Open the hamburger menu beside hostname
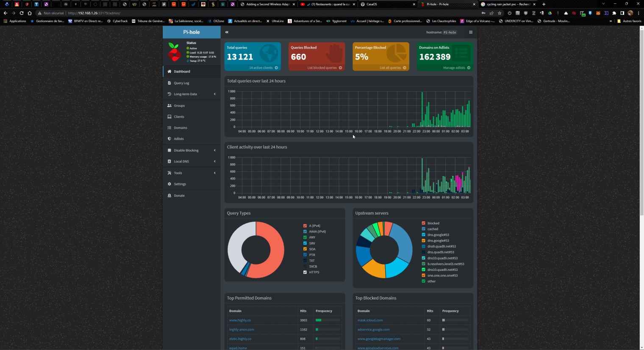 [x=470, y=32]
